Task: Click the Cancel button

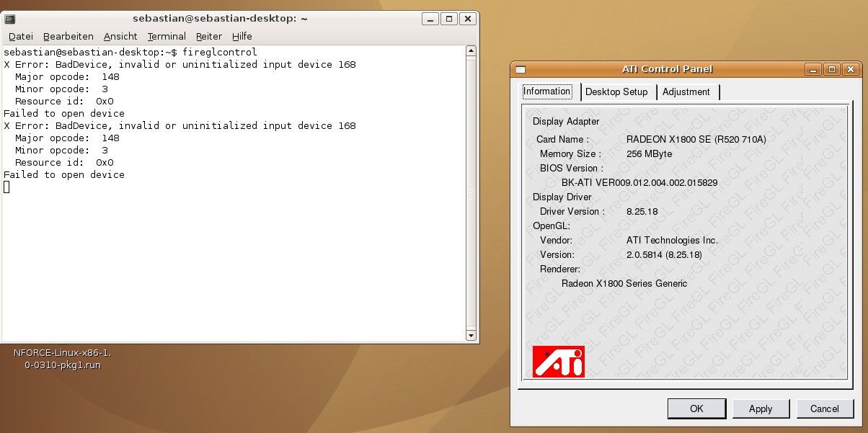Action: click(x=825, y=409)
